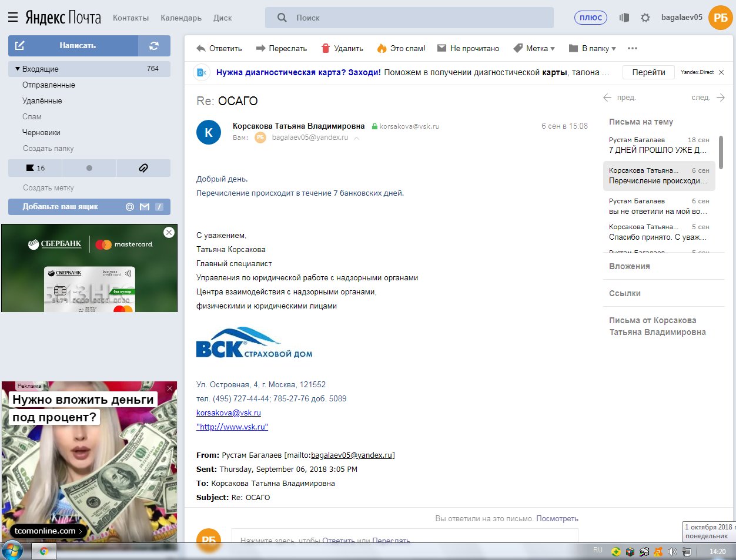Click Перейти in the ad strip
The image size is (736, 560).
(x=648, y=72)
